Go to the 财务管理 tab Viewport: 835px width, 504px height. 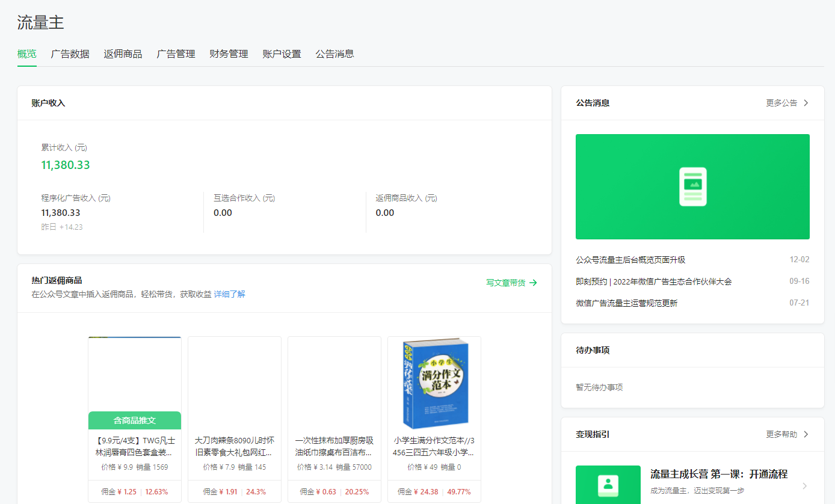pos(229,54)
